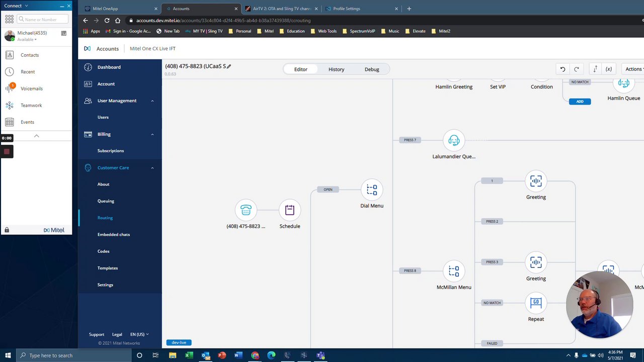
Task: Open the Subscriptions menu item
Action: [x=111, y=151]
